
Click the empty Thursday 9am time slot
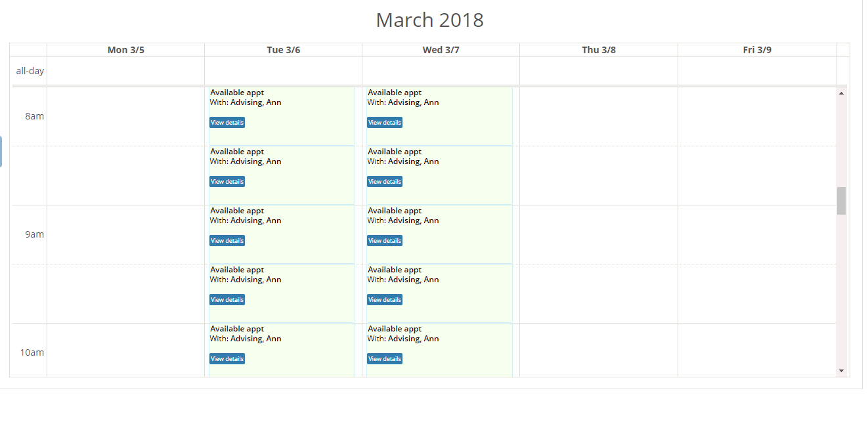[598, 234]
